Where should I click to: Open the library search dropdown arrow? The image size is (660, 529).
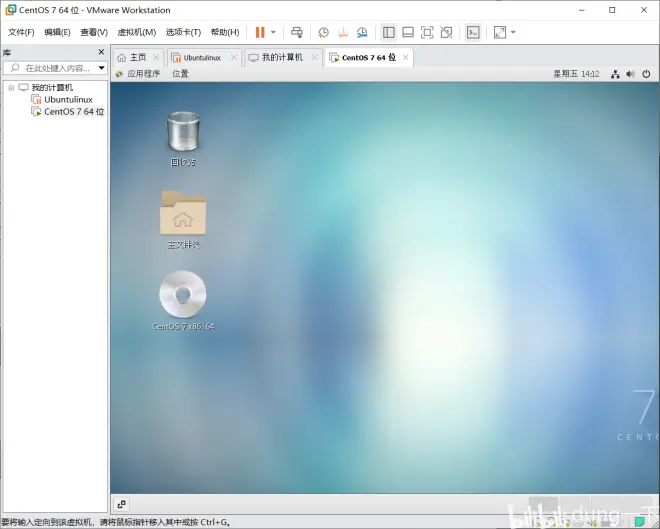(x=101, y=68)
